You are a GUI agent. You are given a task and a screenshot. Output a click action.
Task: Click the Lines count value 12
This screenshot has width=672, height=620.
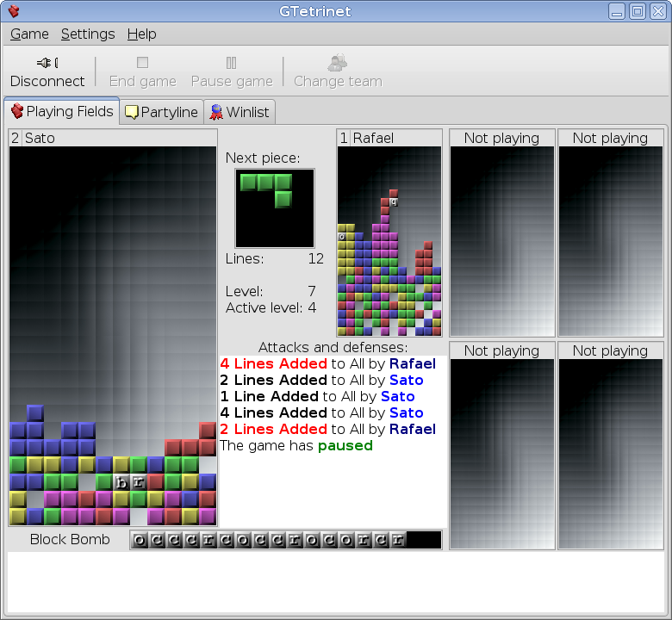pos(316,259)
